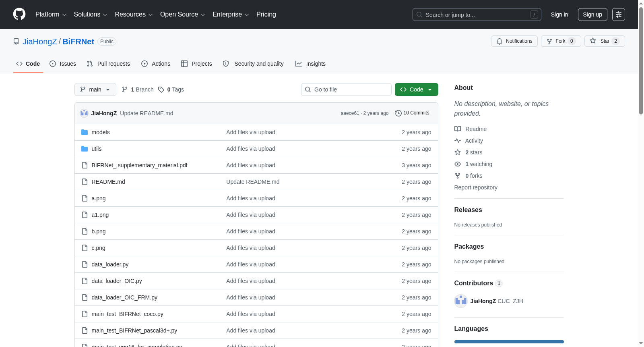Click the models folder icon
Screen dimensions: 644x347
click(x=85, y=132)
